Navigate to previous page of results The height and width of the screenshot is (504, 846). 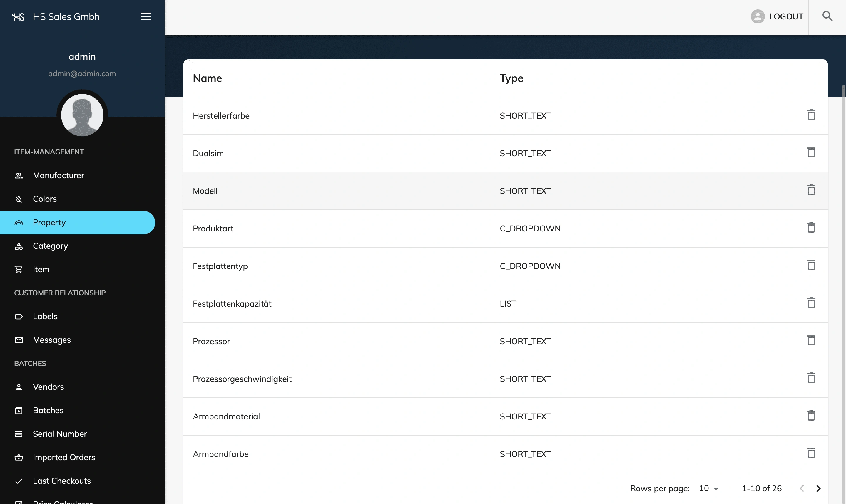click(x=802, y=488)
